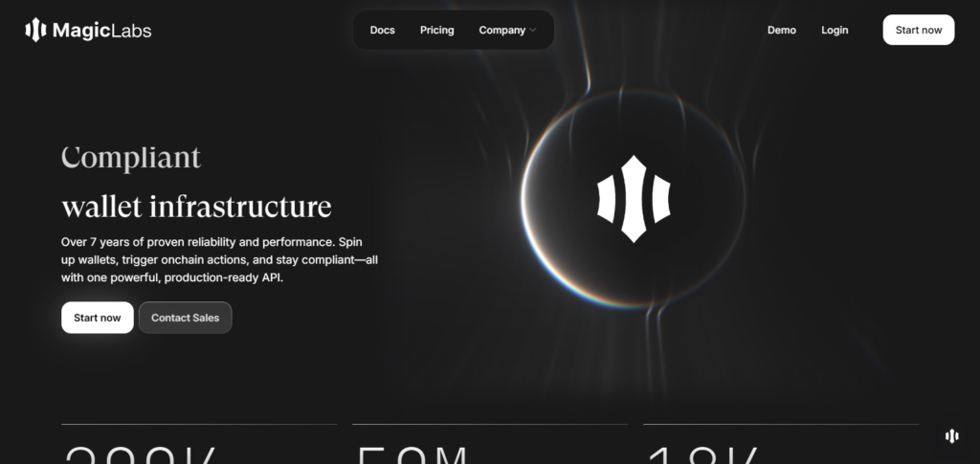Click the MagicLabs wordmark text
980x464 pixels.
click(x=101, y=31)
